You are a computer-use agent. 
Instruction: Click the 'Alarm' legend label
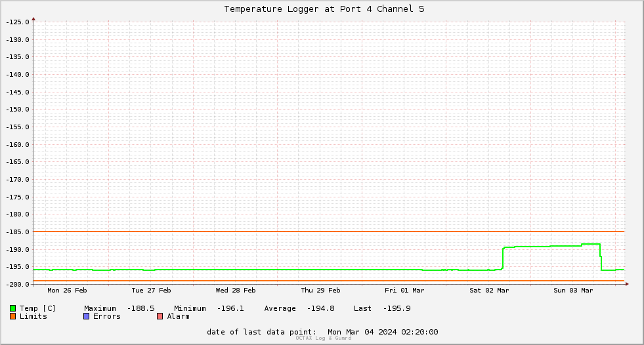(x=179, y=316)
